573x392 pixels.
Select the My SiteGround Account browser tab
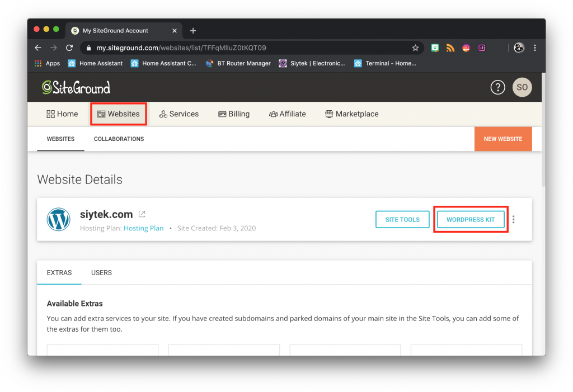click(124, 31)
